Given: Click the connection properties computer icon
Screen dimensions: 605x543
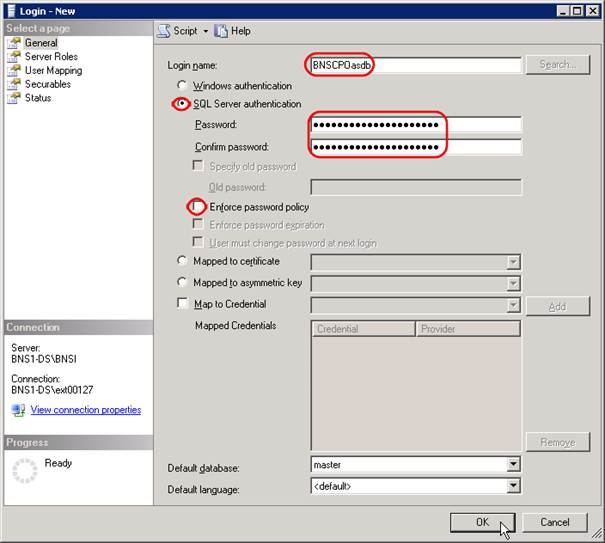Looking at the screenshot, I should (x=18, y=410).
